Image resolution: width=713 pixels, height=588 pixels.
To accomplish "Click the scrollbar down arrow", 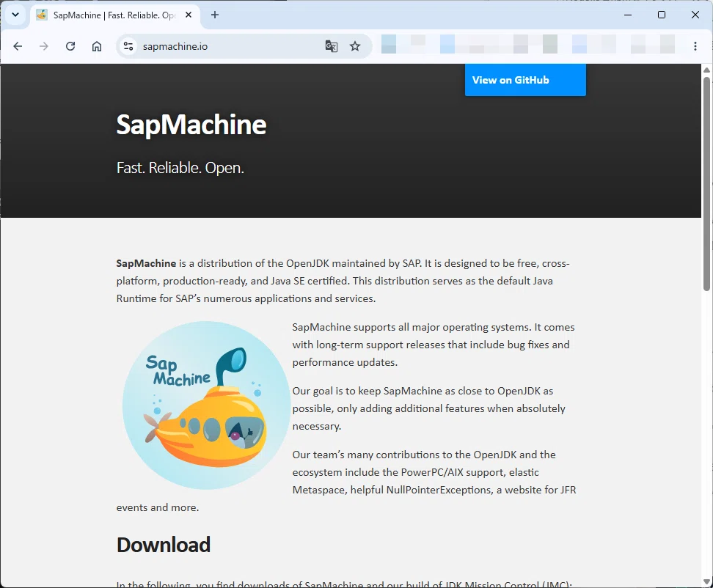I will (x=706, y=581).
